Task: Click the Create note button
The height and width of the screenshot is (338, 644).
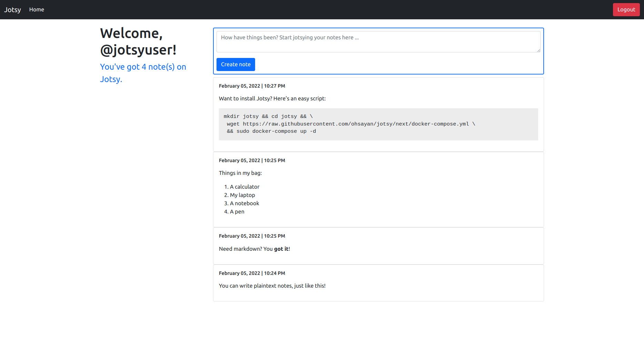Action: point(235,64)
